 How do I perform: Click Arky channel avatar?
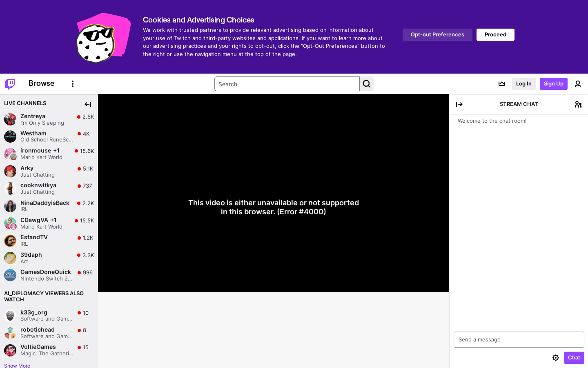click(x=10, y=171)
